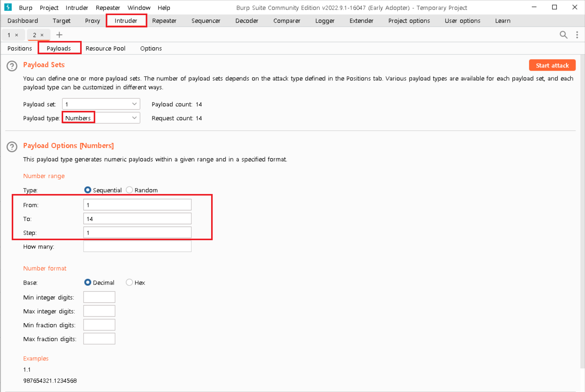Switch to the Comparer tab
The width and height of the screenshot is (585, 392).
287,21
